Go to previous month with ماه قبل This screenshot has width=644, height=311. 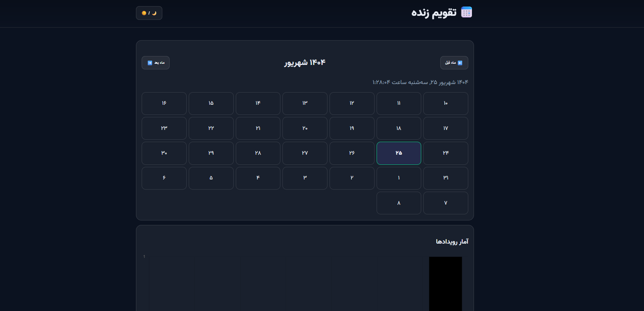[454, 63]
